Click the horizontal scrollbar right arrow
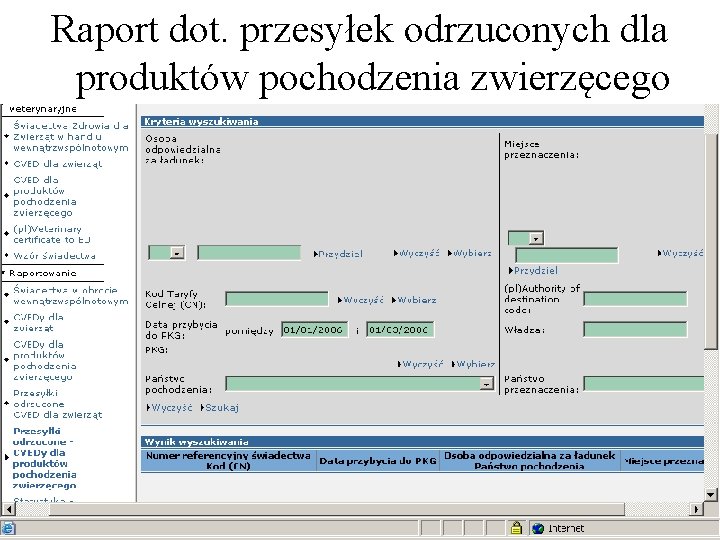Viewport: 720px width, 540px height. (x=697, y=509)
